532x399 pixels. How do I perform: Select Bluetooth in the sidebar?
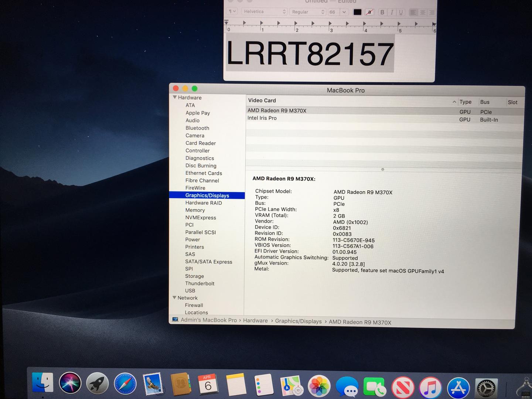click(197, 128)
